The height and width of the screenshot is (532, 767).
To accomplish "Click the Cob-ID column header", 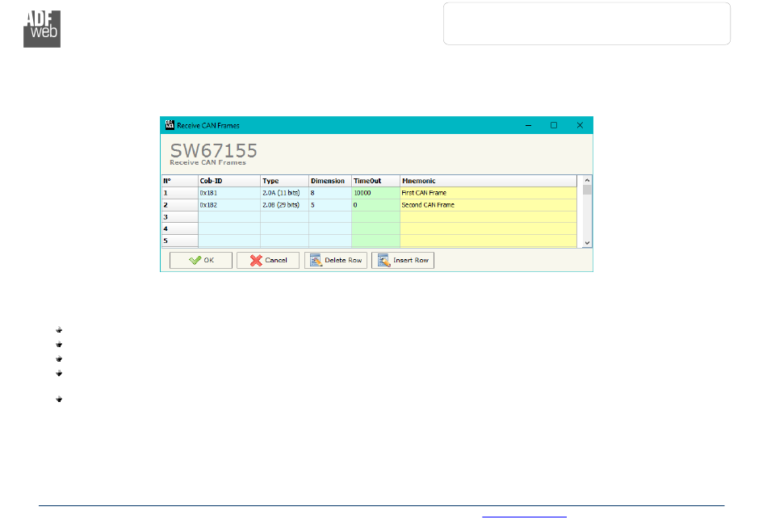I will 229,181.
